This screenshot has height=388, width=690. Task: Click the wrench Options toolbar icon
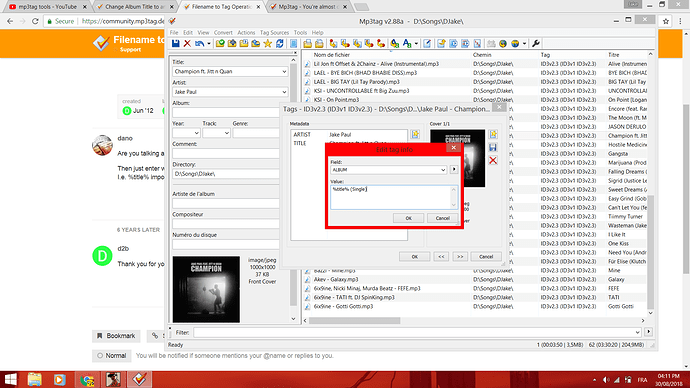point(536,44)
